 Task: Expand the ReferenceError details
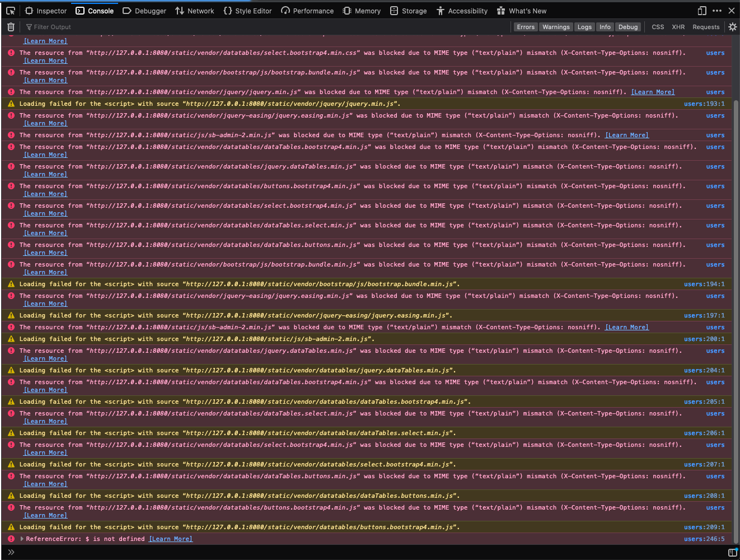tap(21, 538)
